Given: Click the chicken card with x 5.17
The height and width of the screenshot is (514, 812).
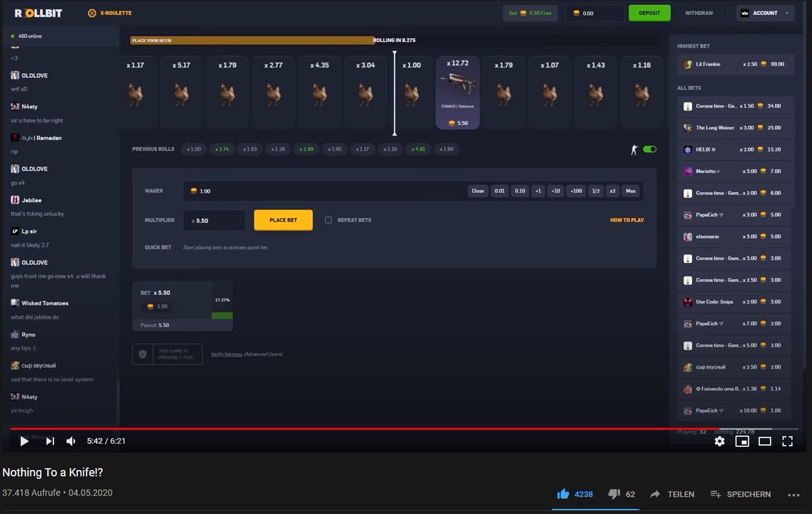Looking at the screenshot, I should 181,92.
